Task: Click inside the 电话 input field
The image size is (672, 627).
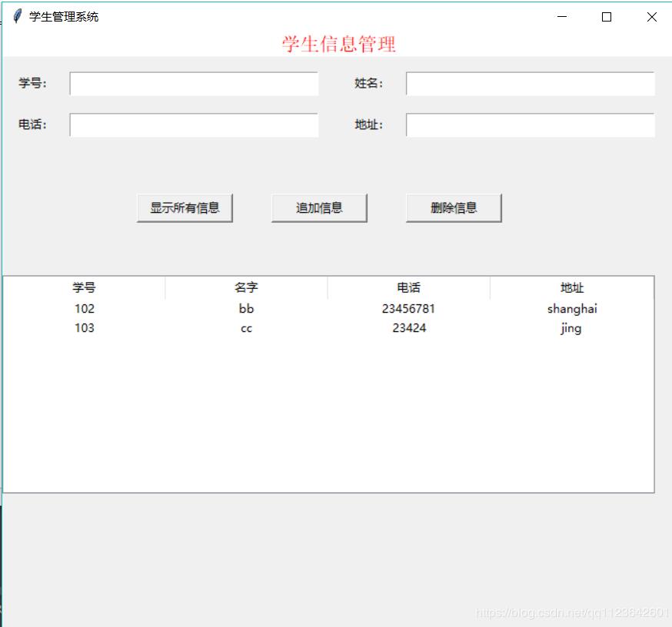Action: pos(193,124)
